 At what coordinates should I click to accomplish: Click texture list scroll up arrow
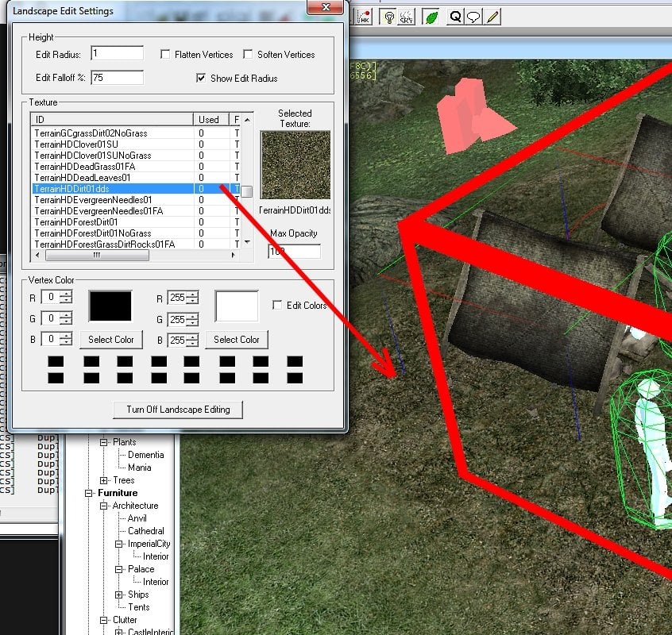(x=247, y=120)
